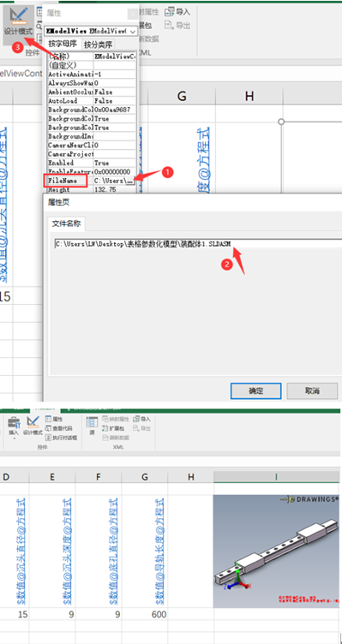Viewport: 342px width, 644px height.
Task: Select the (名称) property row
Action: tap(91, 57)
